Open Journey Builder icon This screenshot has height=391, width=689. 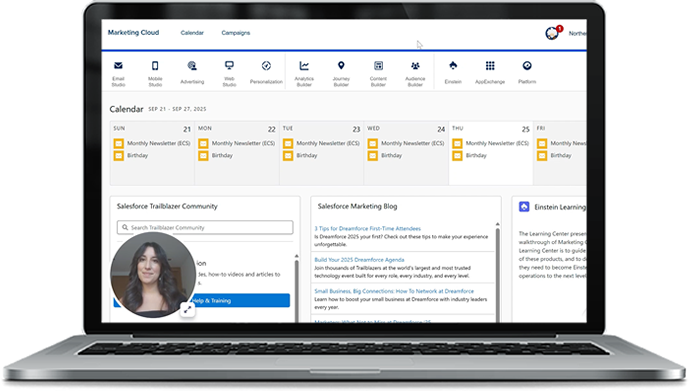[341, 66]
